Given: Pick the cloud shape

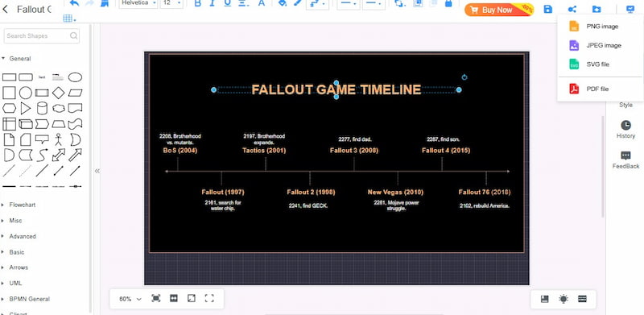Looking at the screenshot, I should point(58,108).
